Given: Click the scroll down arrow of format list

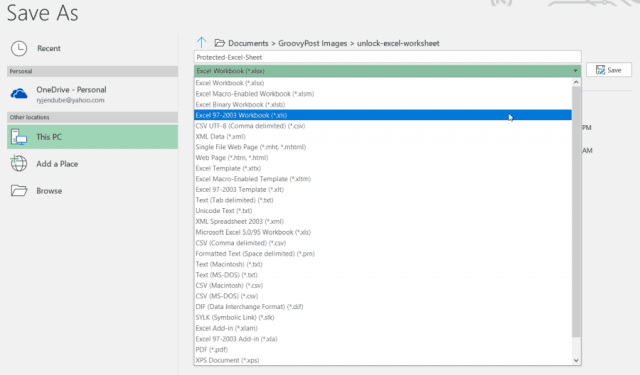Looking at the screenshot, I should tap(576, 360).
